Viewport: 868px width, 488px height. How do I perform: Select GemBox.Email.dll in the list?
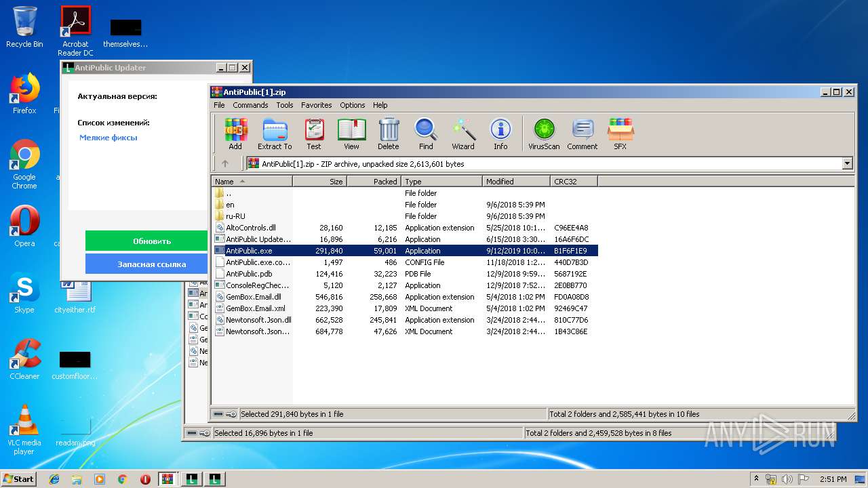pyautogui.click(x=405, y=297)
